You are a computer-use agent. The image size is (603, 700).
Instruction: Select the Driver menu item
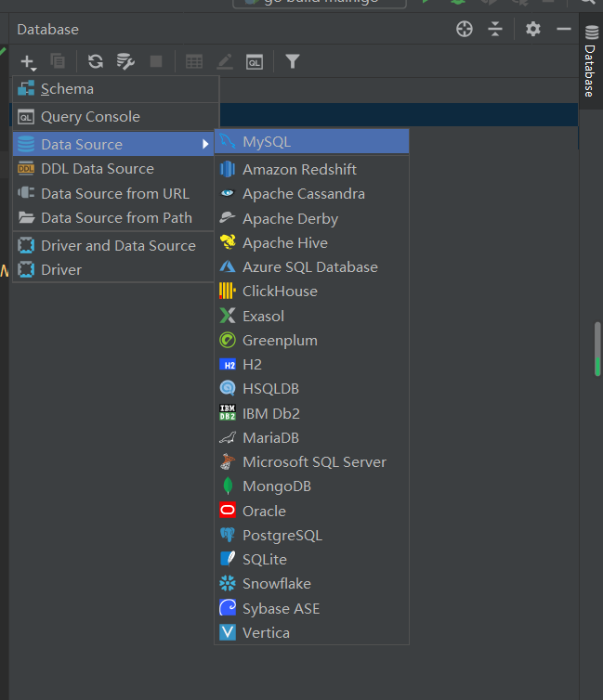tap(113, 269)
